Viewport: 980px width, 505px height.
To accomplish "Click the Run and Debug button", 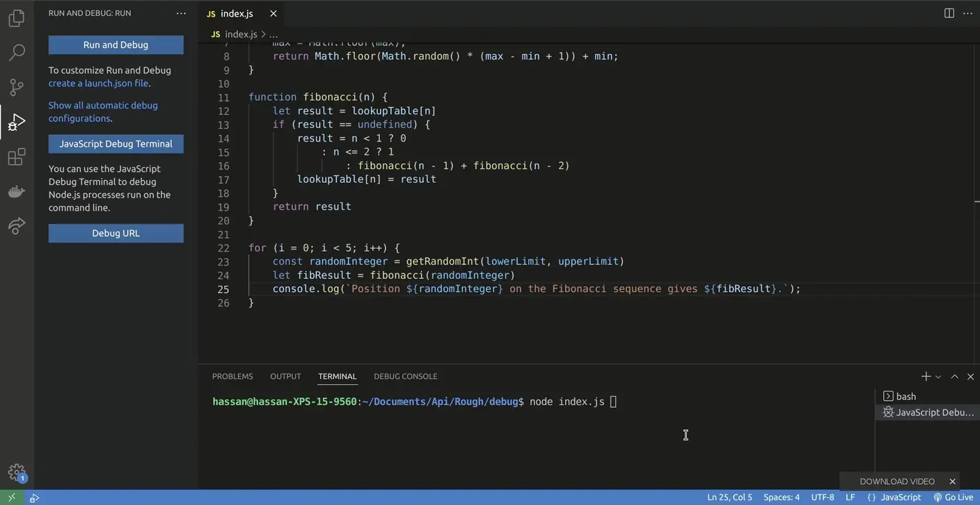I will pyautogui.click(x=116, y=45).
